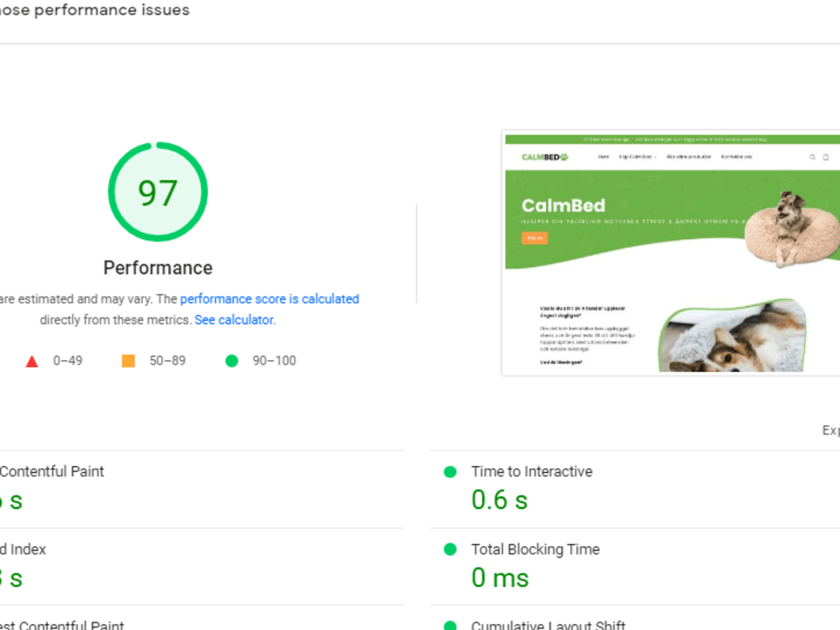Click the green dot beside Time to Interactive

point(450,472)
